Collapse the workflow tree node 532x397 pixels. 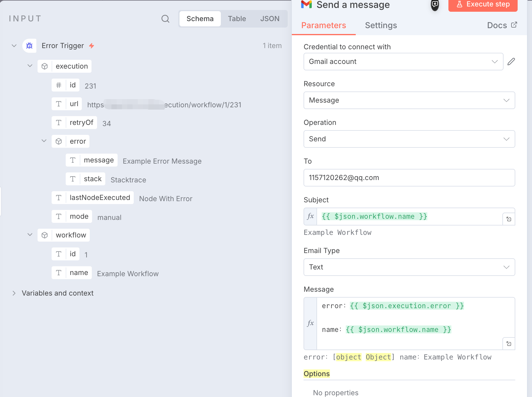(x=30, y=235)
